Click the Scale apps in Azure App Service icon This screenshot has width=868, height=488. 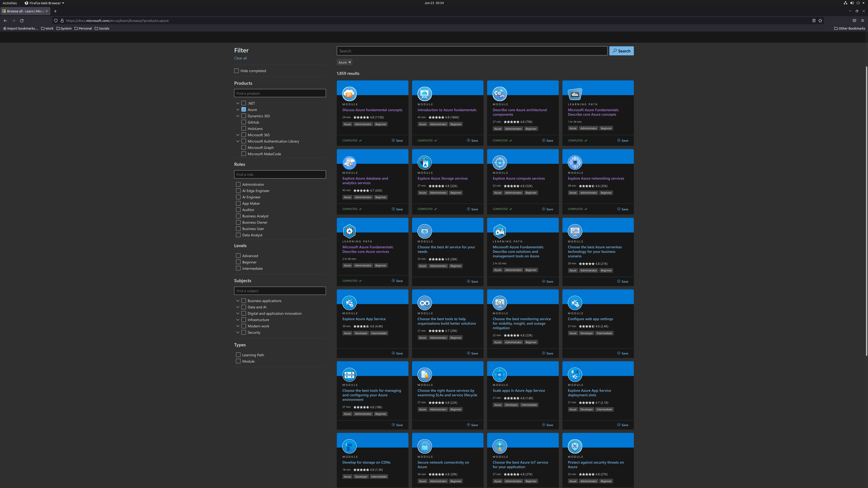click(500, 375)
